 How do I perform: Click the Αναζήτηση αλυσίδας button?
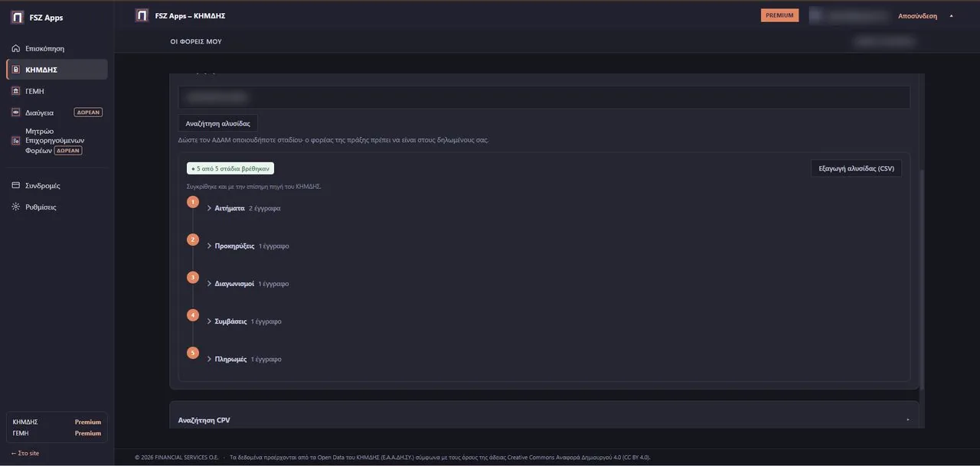pos(218,123)
